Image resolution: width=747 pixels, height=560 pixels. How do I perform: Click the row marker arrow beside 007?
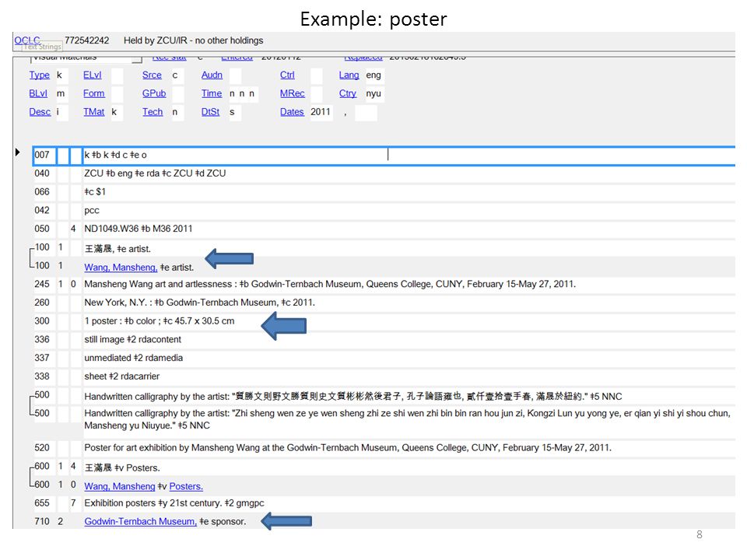point(18,152)
